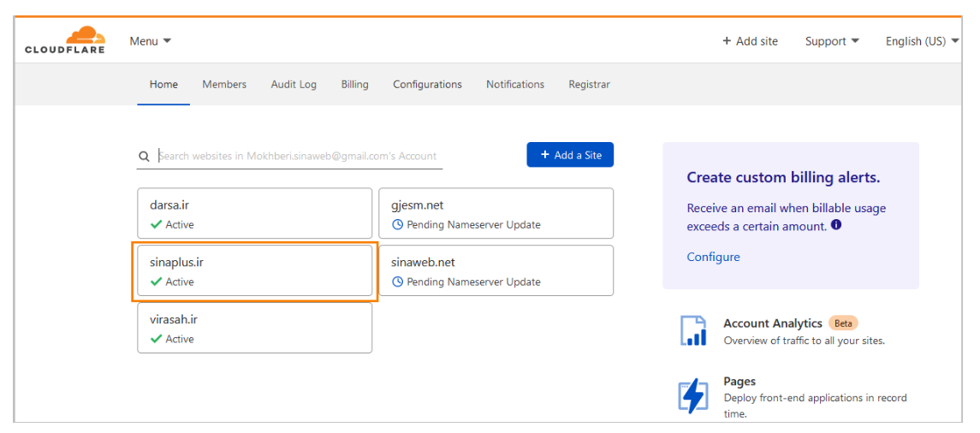The width and height of the screenshot is (980, 433).
Task: Click the search magnifier icon
Action: tap(145, 157)
